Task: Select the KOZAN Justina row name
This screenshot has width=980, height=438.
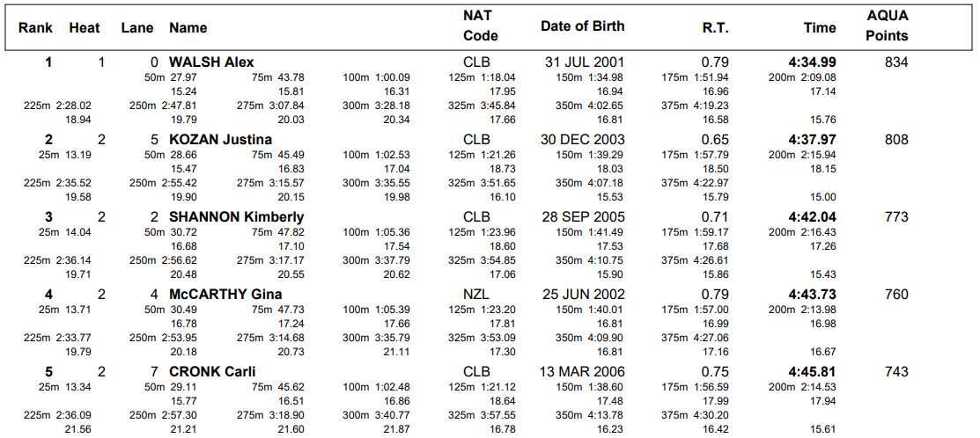Action: tap(220, 140)
